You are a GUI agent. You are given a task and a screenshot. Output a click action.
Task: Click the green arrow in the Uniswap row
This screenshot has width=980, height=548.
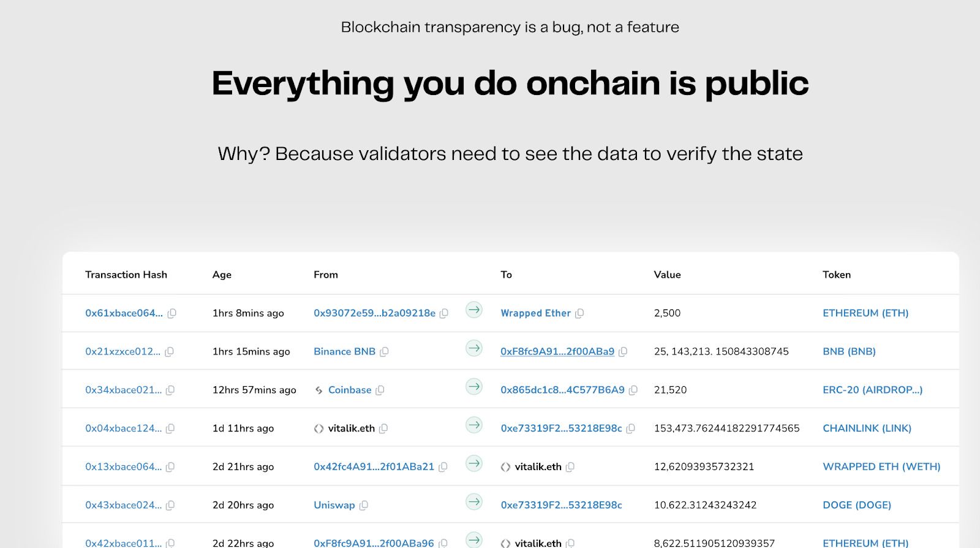point(474,502)
